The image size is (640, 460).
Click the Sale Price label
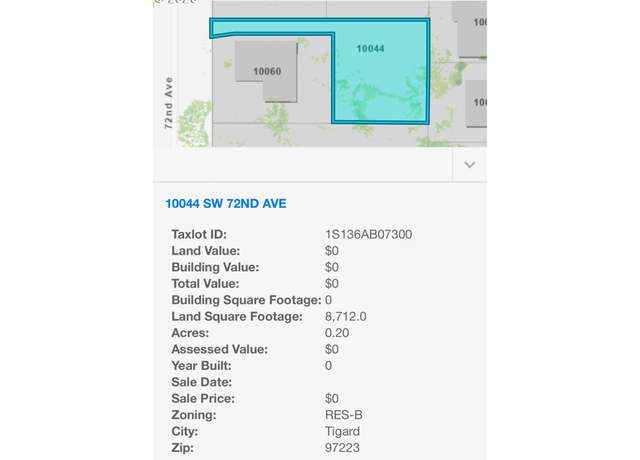[203, 399]
